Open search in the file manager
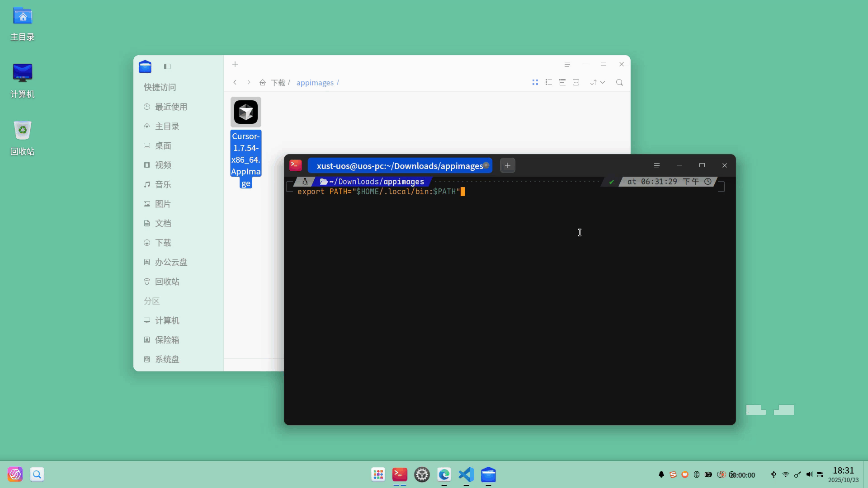Screen dimensions: 868x488 pyautogui.click(x=619, y=82)
